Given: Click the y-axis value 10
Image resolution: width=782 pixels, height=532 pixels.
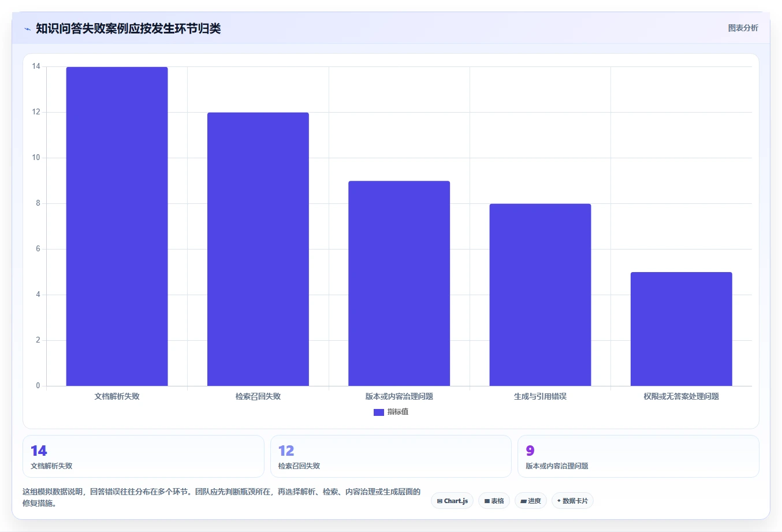Looking at the screenshot, I should (x=36, y=158).
